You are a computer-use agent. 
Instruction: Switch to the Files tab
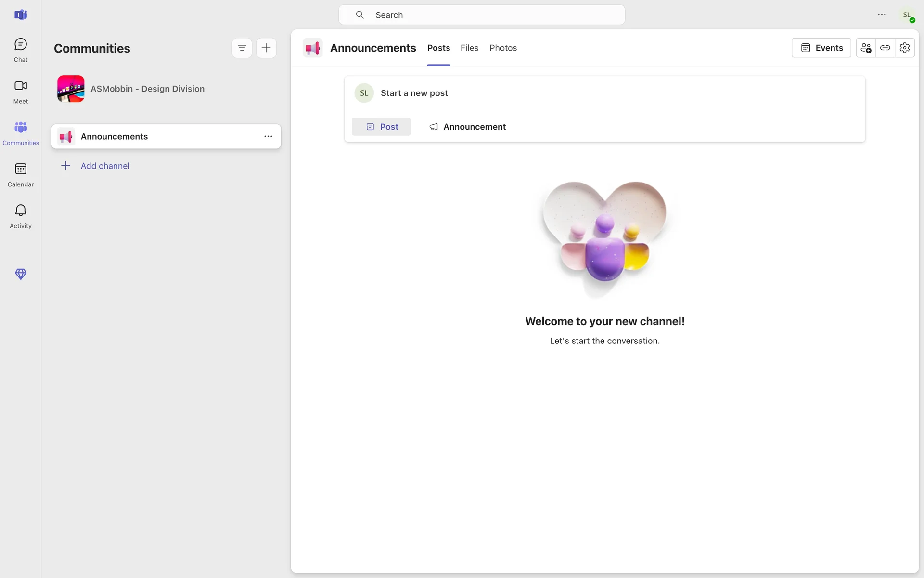pyautogui.click(x=469, y=48)
